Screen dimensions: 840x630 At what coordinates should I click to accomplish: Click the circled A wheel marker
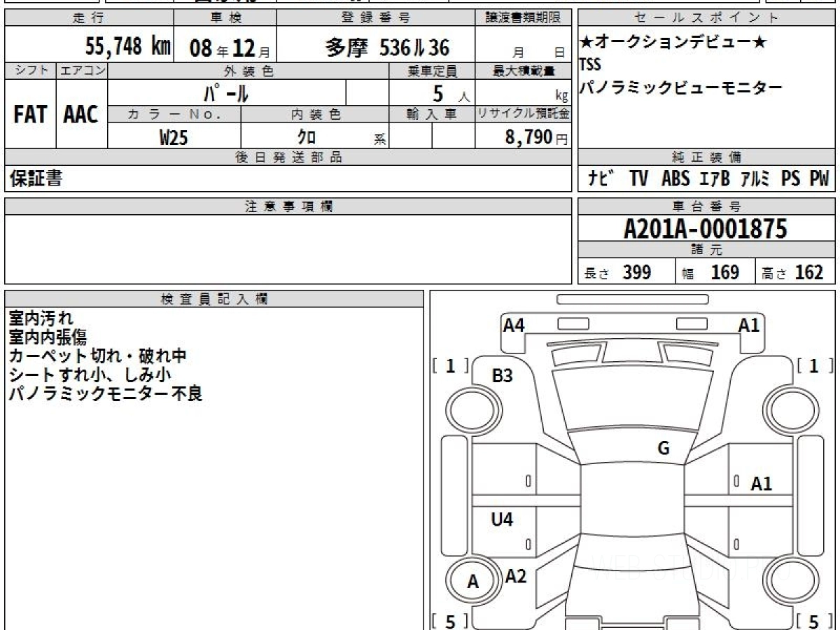(473, 582)
